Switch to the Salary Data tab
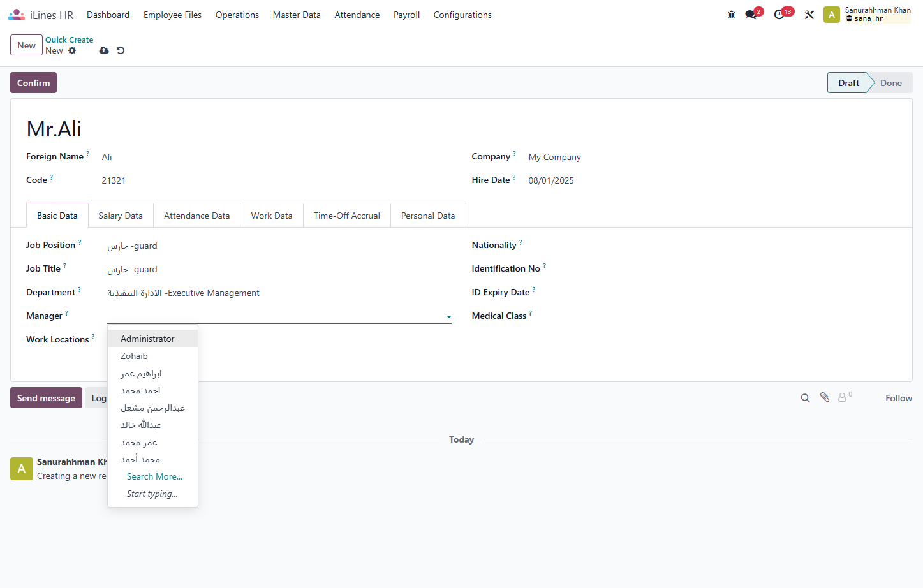This screenshot has width=923, height=588. click(x=121, y=216)
